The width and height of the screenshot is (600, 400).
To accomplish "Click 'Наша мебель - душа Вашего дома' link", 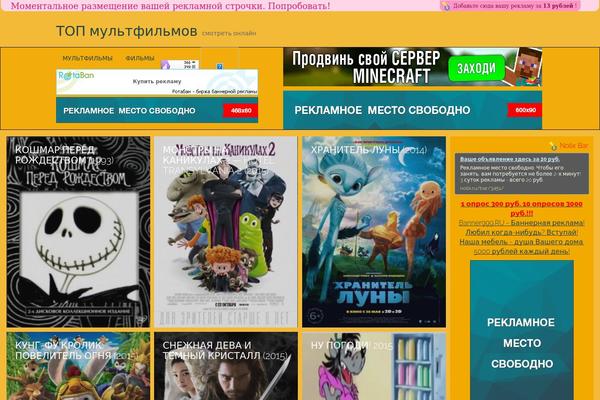I will (x=522, y=242).
